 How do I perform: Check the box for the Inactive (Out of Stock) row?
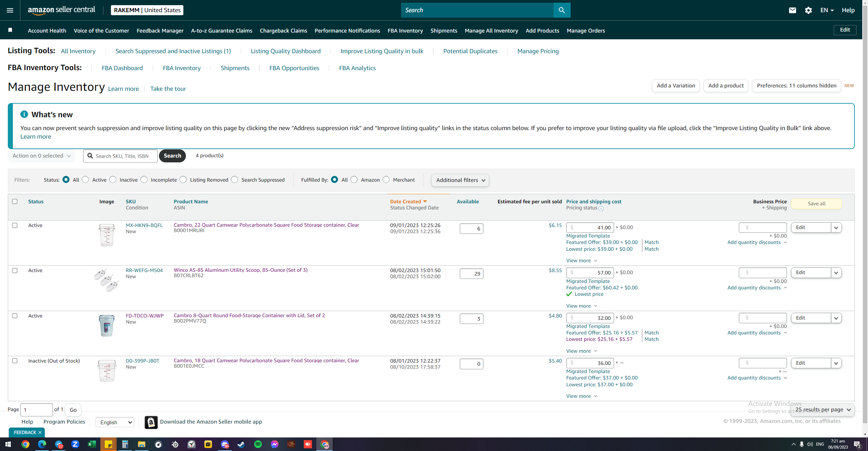pos(15,361)
